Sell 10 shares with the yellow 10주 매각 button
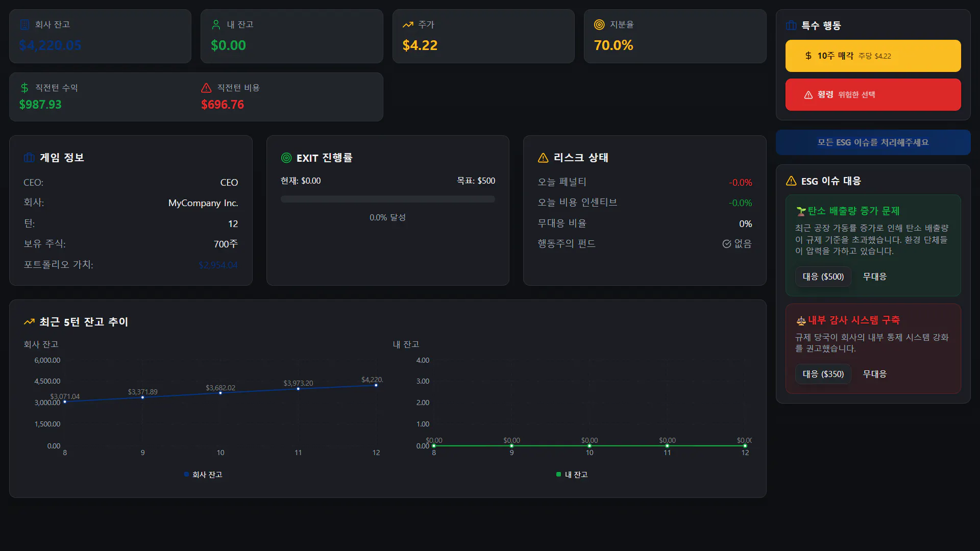Image resolution: width=980 pixels, height=551 pixels. 873,56
